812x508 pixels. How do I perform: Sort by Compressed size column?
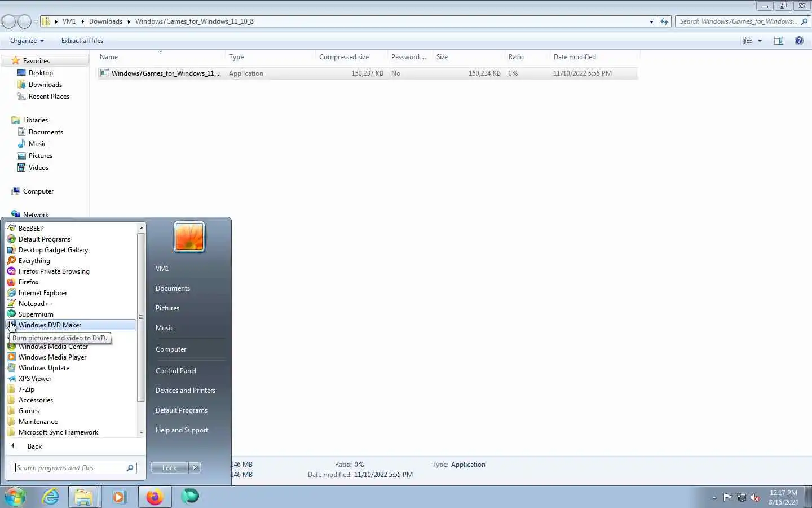pyautogui.click(x=351, y=56)
